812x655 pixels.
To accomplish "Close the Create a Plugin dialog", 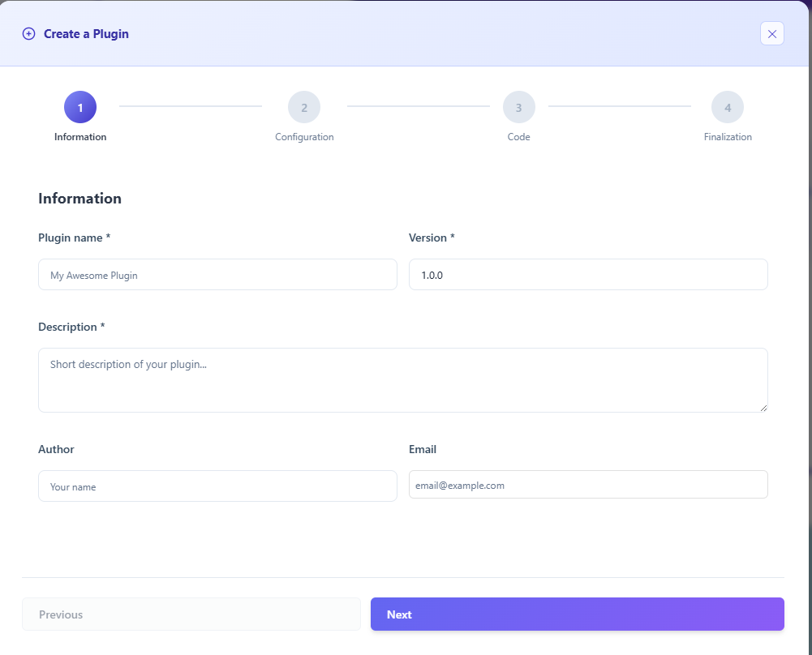I will point(771,33).
